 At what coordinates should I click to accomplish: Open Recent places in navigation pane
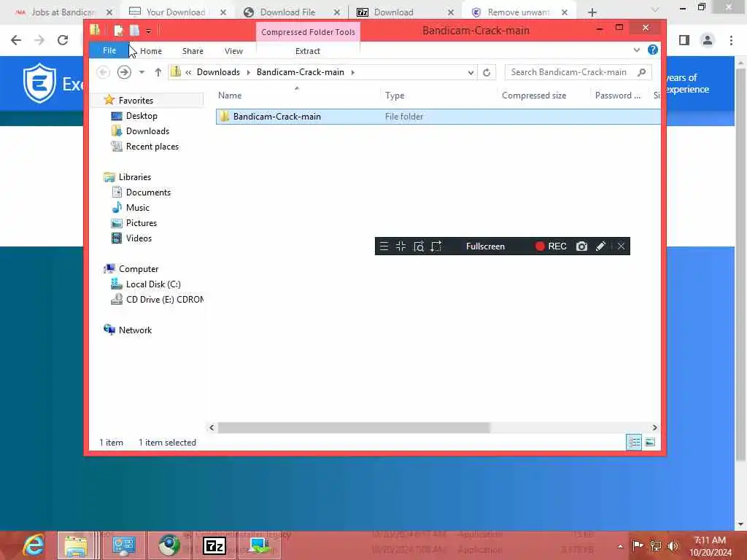(152, 147)
